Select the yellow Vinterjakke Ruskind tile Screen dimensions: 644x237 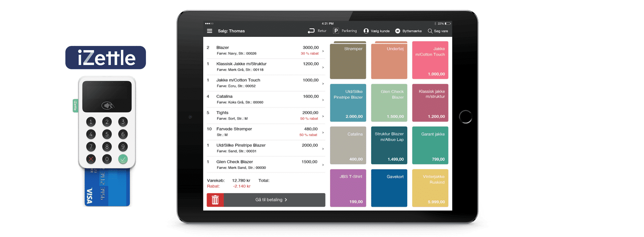(x=430, y=188)
